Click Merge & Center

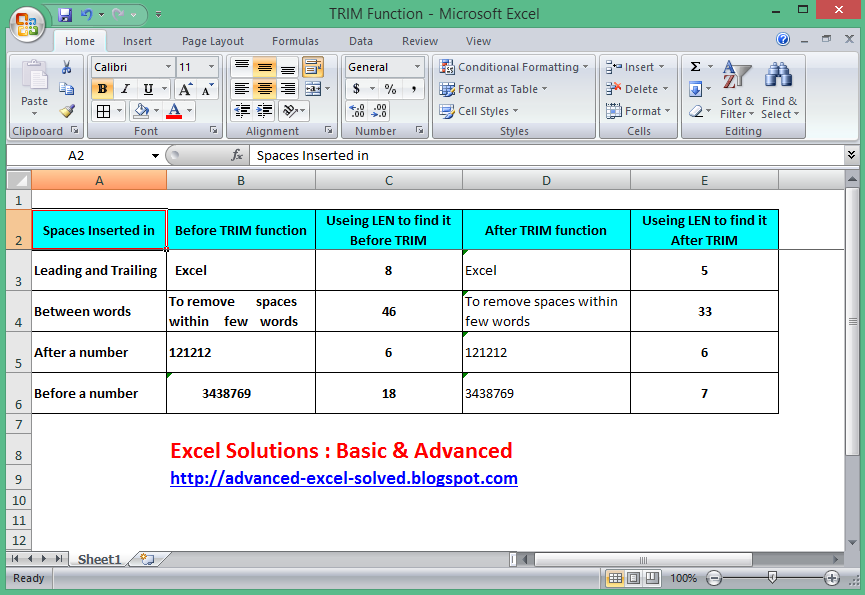pos(313,90)
